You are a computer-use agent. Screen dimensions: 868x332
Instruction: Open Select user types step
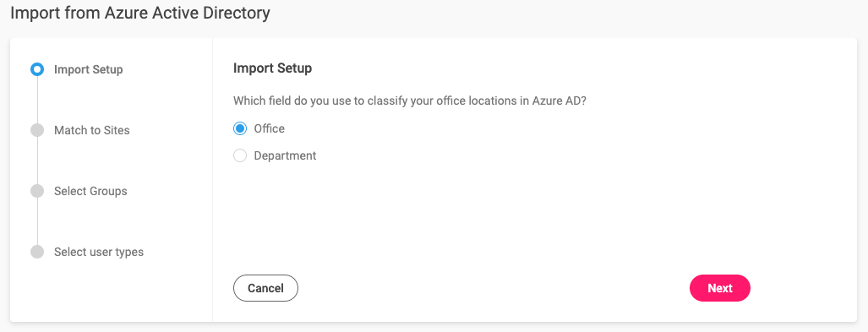(99, 252)
